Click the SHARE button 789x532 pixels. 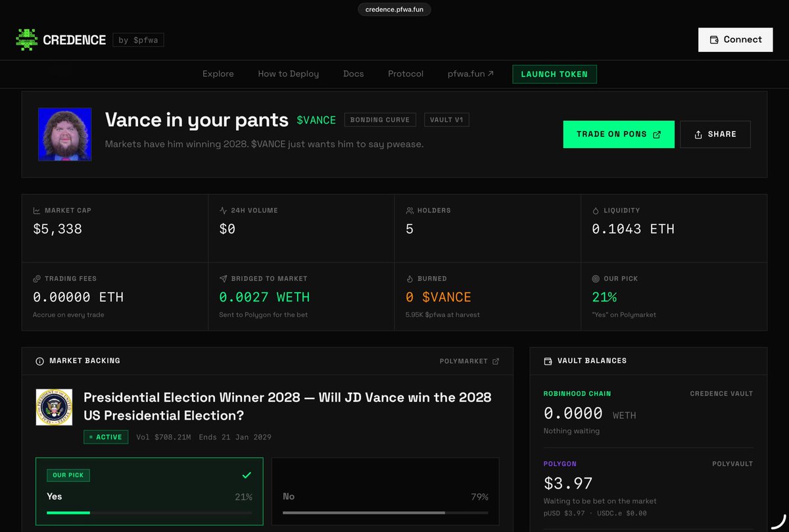(x=715, y=134)
